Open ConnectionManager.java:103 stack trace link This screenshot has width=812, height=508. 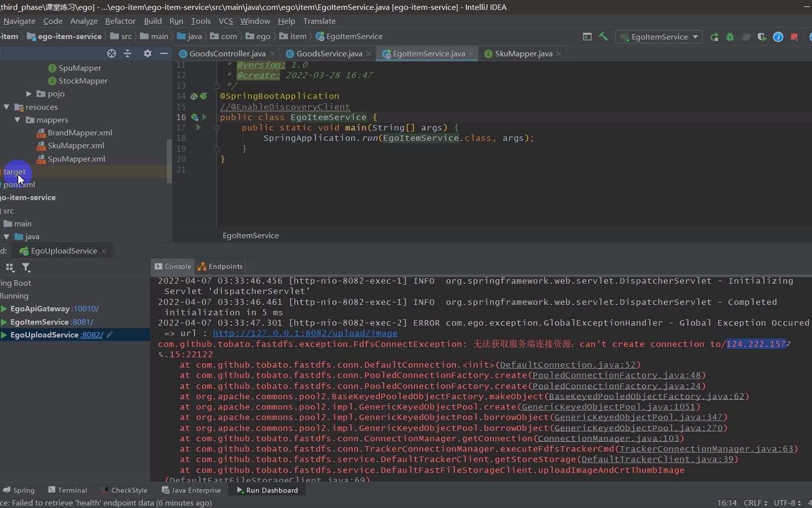608,438
